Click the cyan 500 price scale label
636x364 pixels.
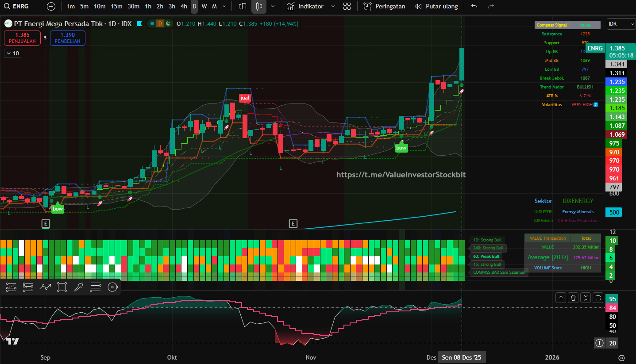click(614, 212)
